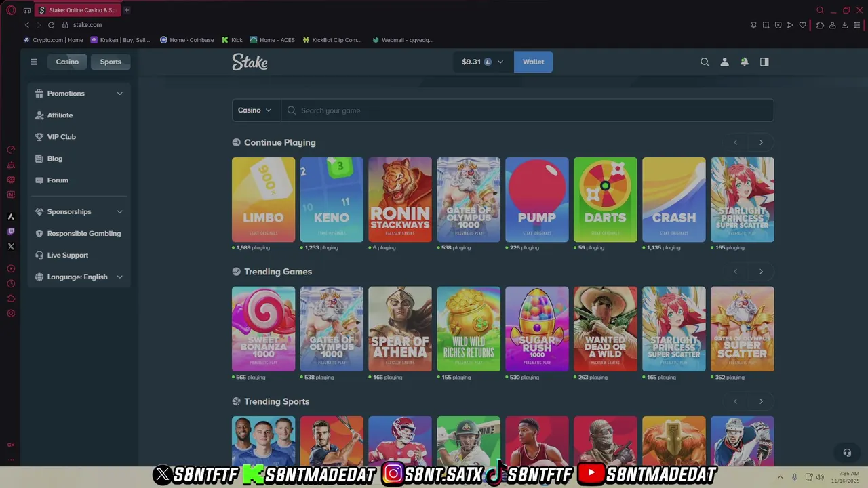Expand the Promotions menu
The height and width of the screenshot is (488, 868).
click(x=79, y=94)
